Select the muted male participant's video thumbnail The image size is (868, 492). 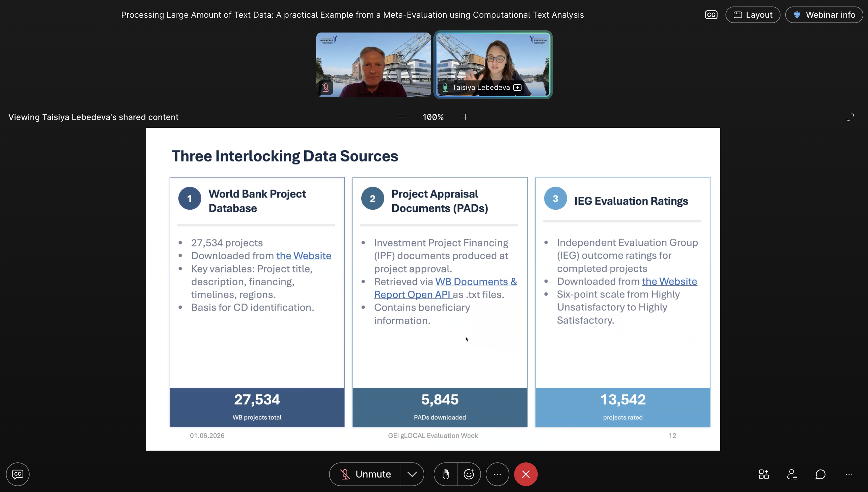[373, 64]
